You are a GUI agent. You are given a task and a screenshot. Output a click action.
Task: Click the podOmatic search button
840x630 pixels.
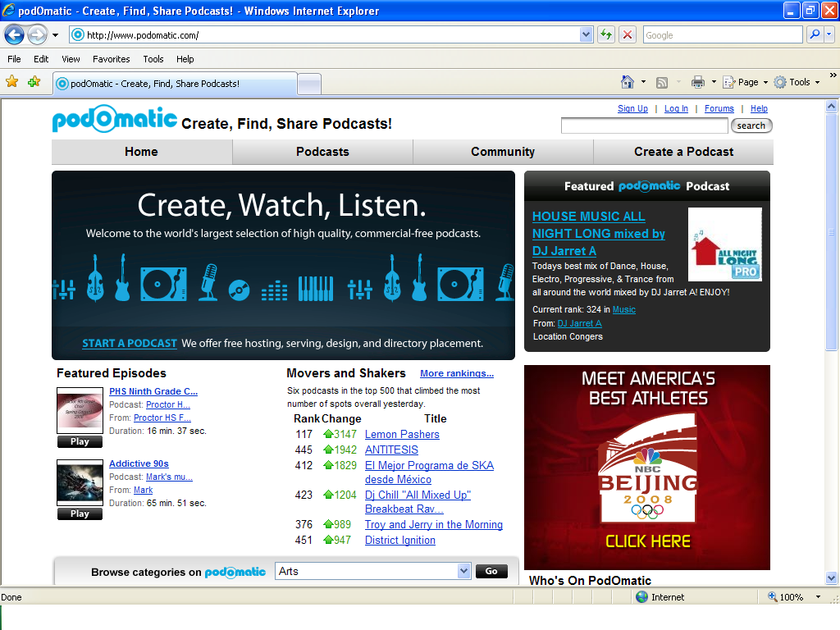(751, 126)
